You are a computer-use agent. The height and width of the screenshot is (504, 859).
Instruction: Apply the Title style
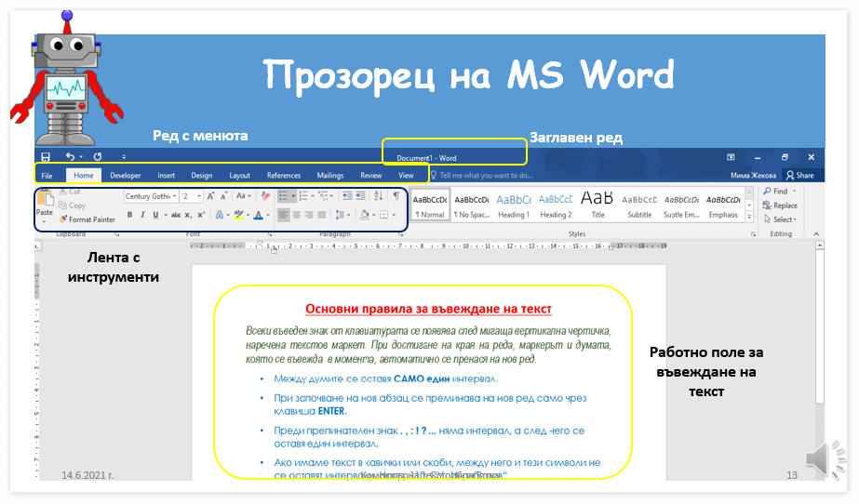pos(597,206)
